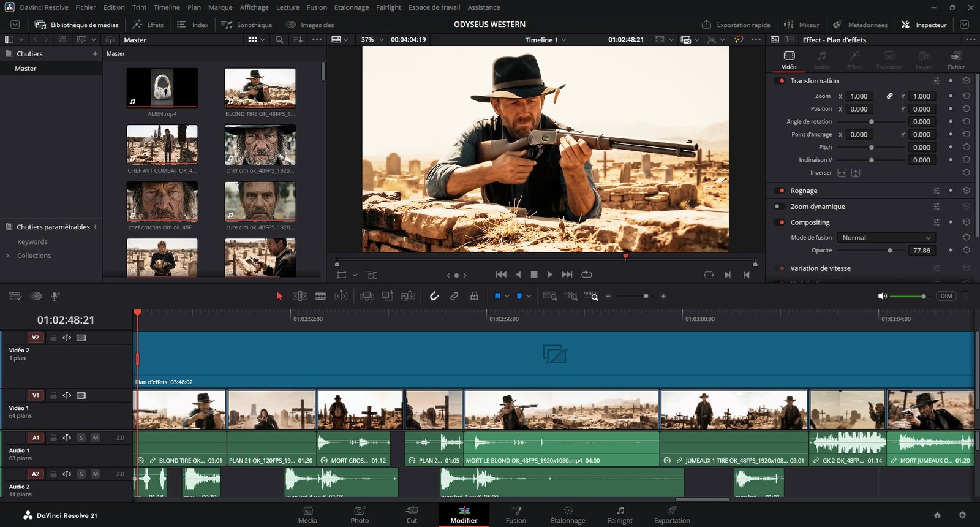Screen dimensions: 980x527
Task: Click Exportation rapide button
Action: pos(736,25)
